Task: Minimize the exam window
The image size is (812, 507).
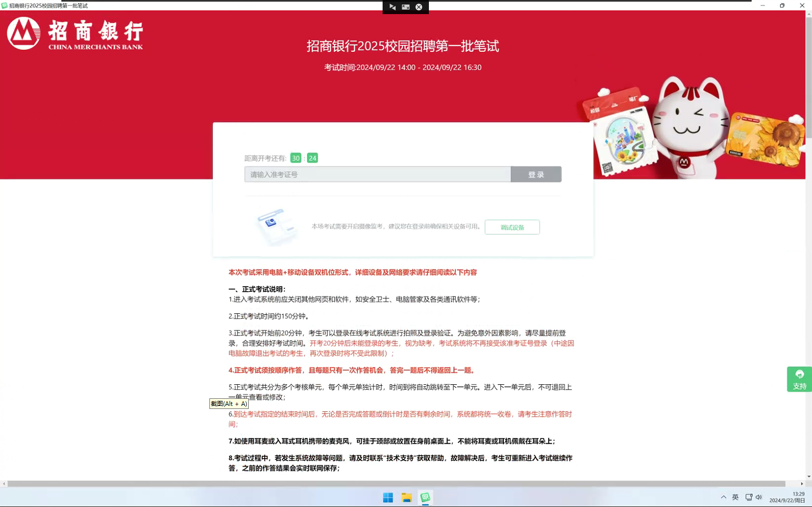Action: click(763, 6)
